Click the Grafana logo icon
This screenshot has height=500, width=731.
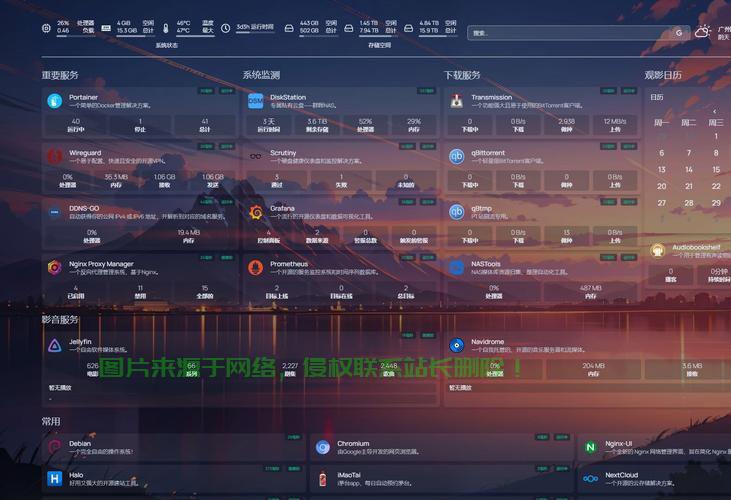(255, 212)
